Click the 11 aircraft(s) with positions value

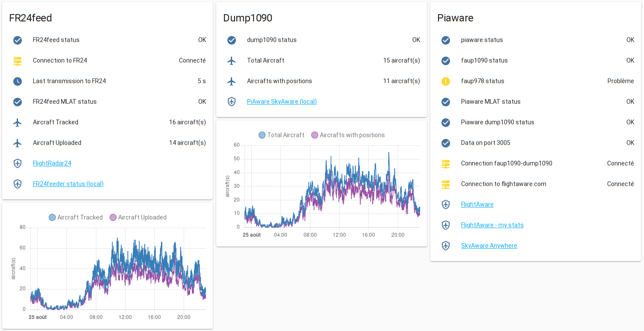(x=402, y=81)
